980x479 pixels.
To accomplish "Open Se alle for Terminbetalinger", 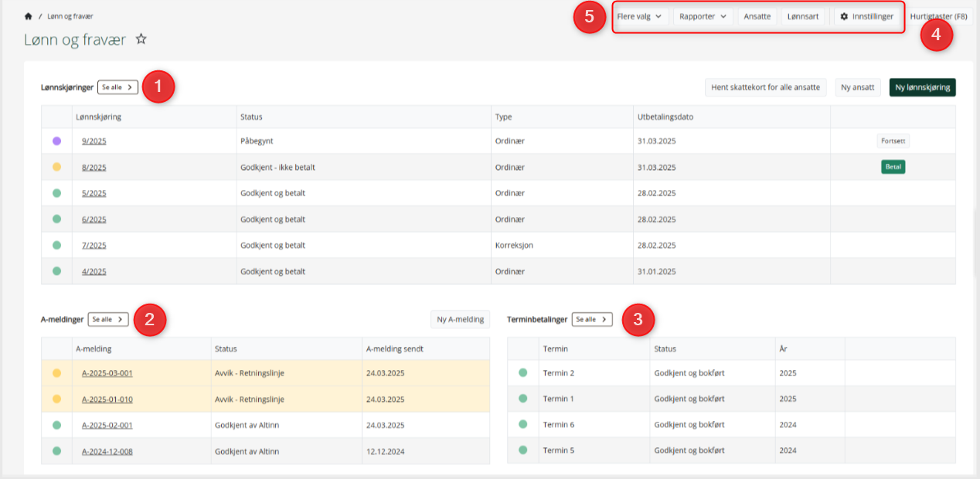I will (592, 319).
